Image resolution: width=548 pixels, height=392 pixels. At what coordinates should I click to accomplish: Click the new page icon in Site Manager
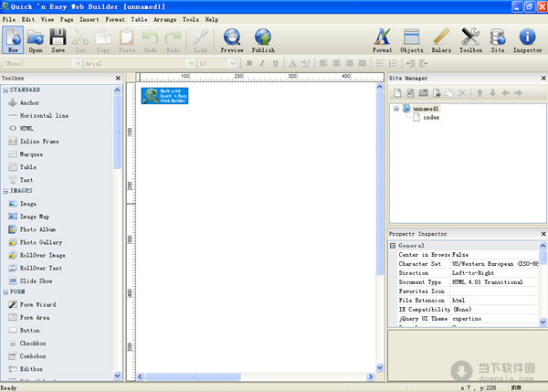[x=397, y=93]
